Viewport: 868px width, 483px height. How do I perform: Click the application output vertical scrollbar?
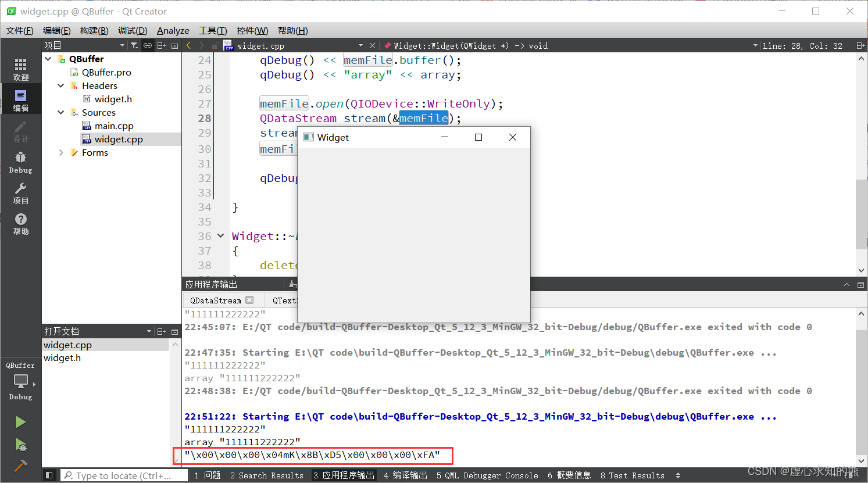(x=861, y=393)
